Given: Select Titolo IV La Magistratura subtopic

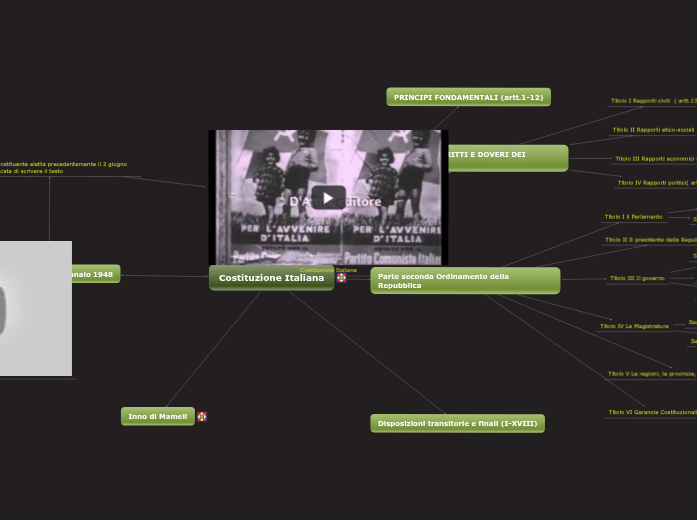Looking at the screenshot, I should tap(634, 326).
